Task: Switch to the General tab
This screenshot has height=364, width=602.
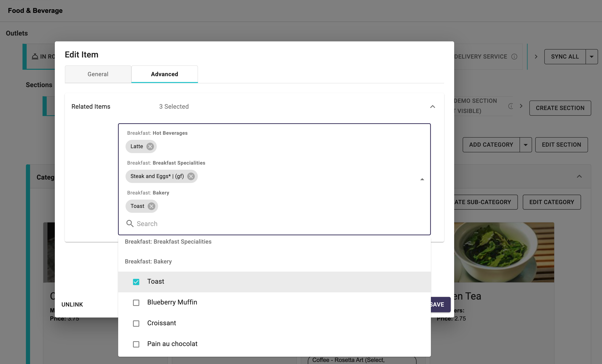Action: click(98, 74)
